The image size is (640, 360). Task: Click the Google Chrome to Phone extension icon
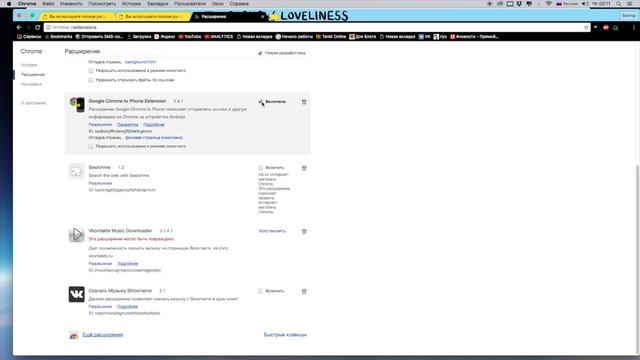tap(77, 104)
